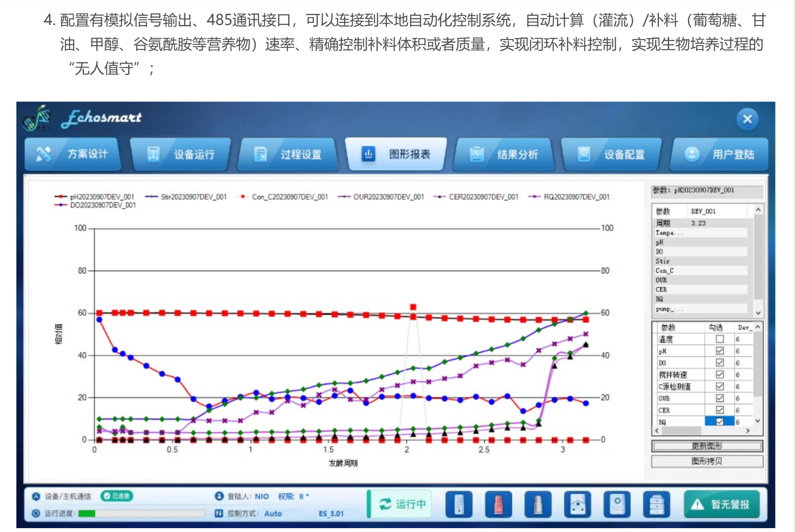Uncheck the pH parameter checkbox

point(720,351)
